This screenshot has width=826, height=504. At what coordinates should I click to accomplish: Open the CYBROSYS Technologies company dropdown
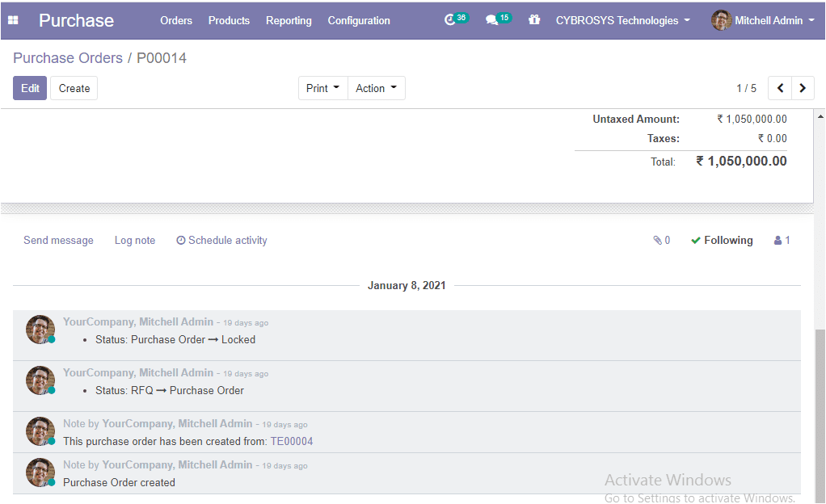[x=622, y=20]
